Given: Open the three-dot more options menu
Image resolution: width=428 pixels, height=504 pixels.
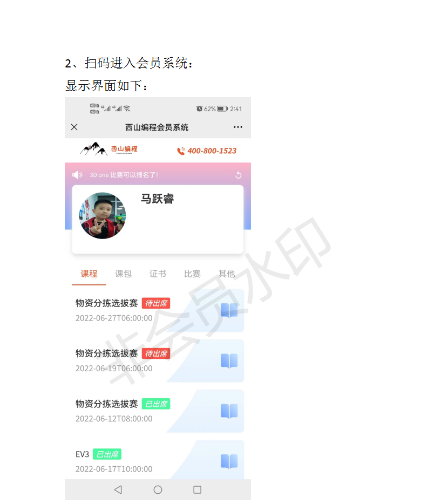Looking at the screenshot, I should point(238,127).
